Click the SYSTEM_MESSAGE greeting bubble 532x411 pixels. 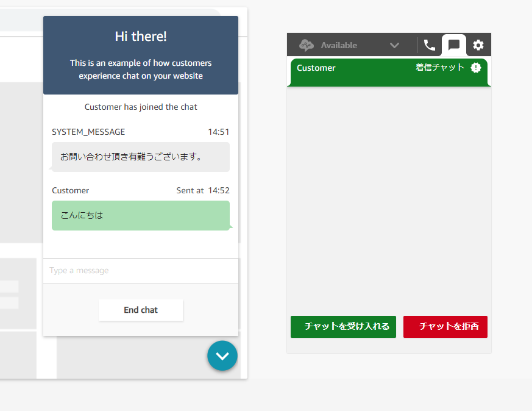(140, 157)
